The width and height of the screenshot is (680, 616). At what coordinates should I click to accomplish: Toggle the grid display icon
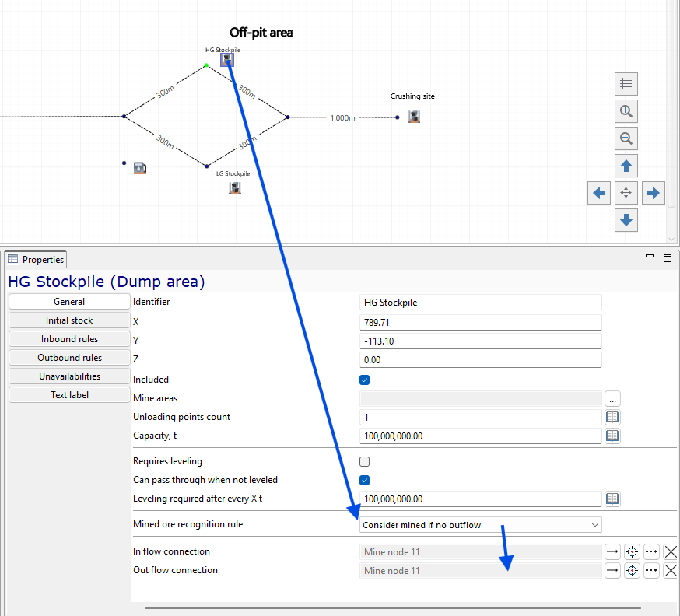point(626,84)
